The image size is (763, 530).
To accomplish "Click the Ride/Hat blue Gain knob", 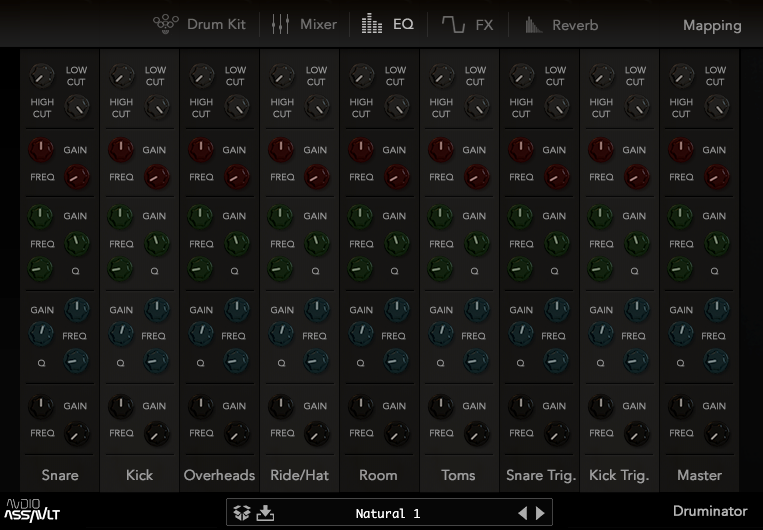I will 317,310.
